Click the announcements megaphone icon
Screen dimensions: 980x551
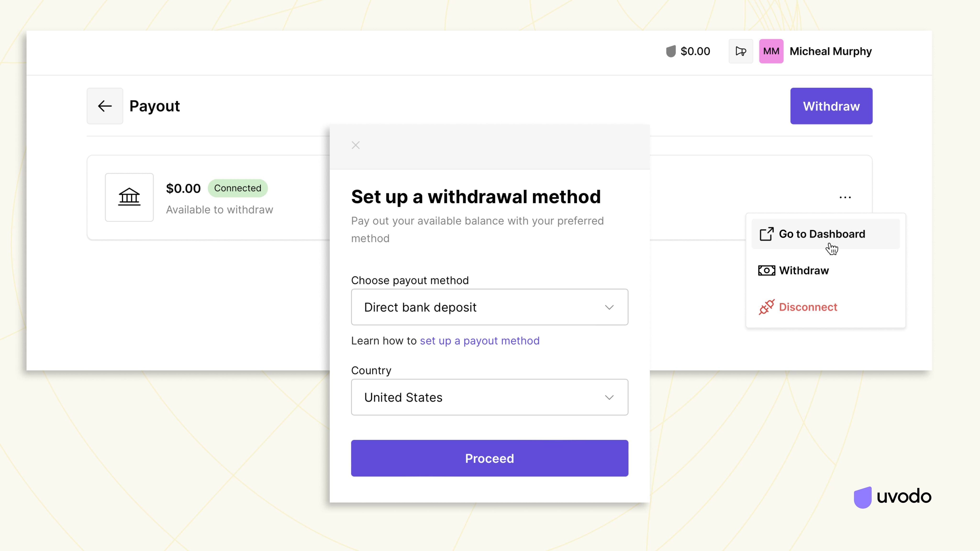(740, 51)
